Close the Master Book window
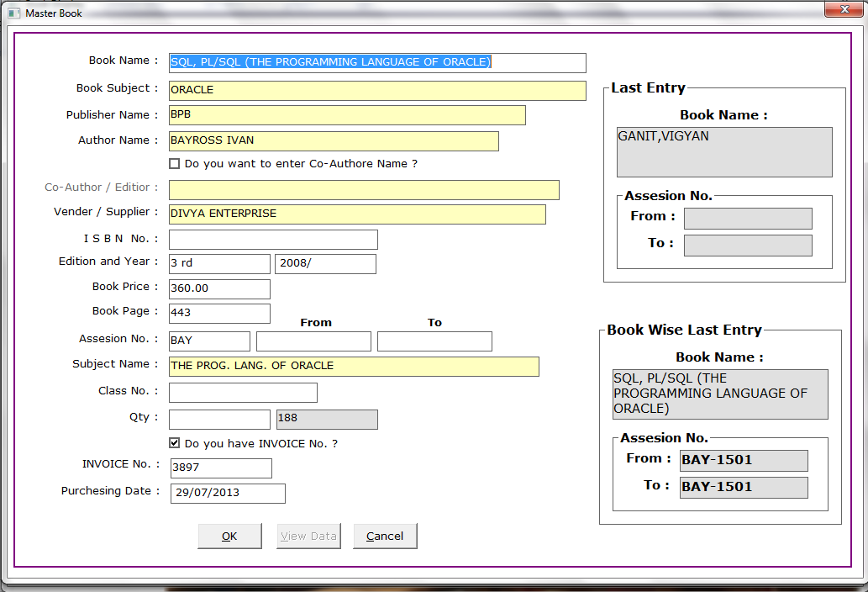The height and width of the screenshot is (592, 868). tap(842, 9)
